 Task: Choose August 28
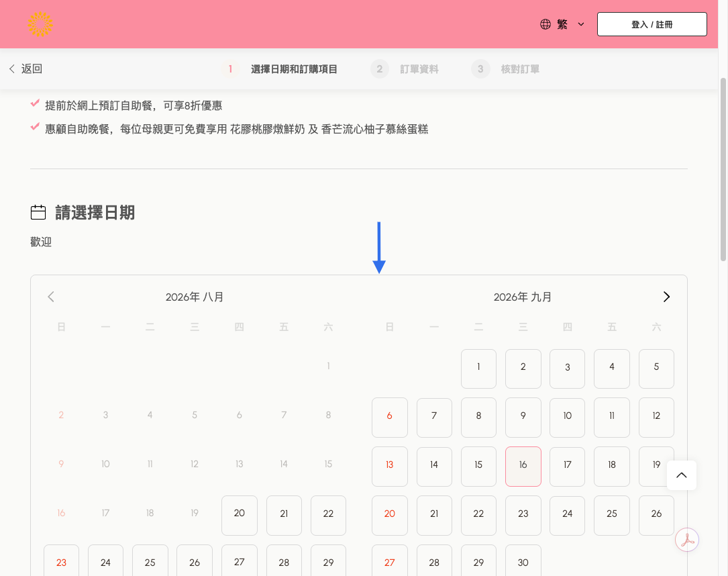point(284,561)
